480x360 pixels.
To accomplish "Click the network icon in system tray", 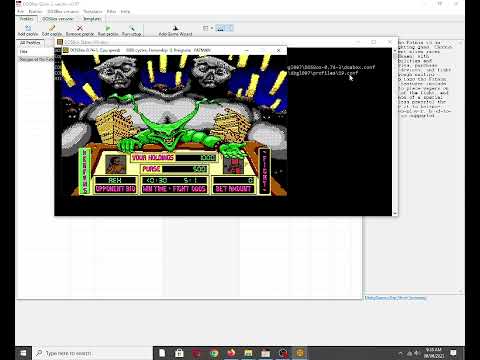I will click(409, 353).
